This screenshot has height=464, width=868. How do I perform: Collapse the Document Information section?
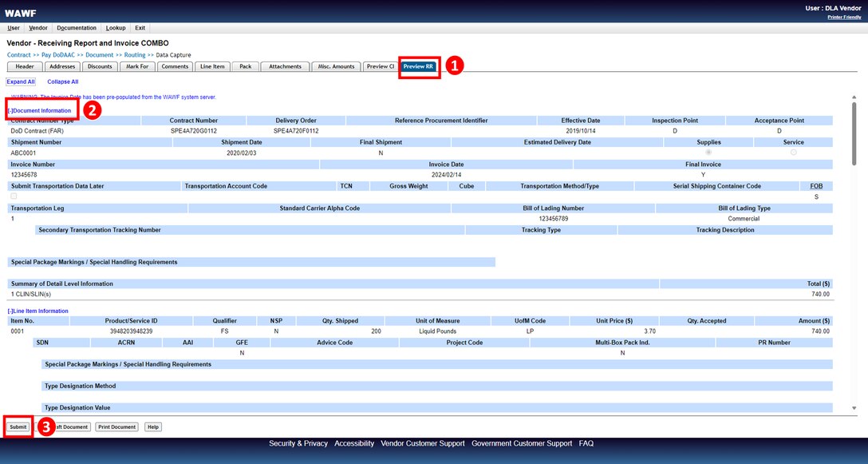(40, 110)
